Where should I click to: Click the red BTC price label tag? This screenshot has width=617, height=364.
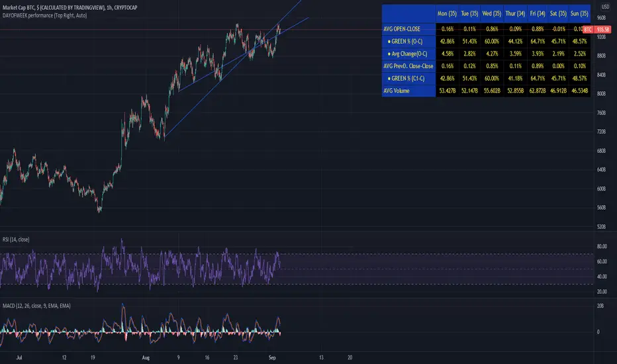click(587, 30)
